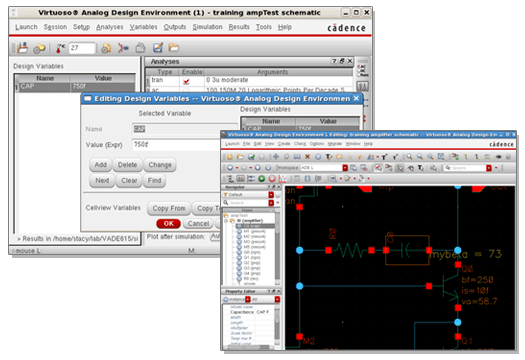
Task: Open the Workspace ADE L dropdown
Action: click(x=345, y=167)
